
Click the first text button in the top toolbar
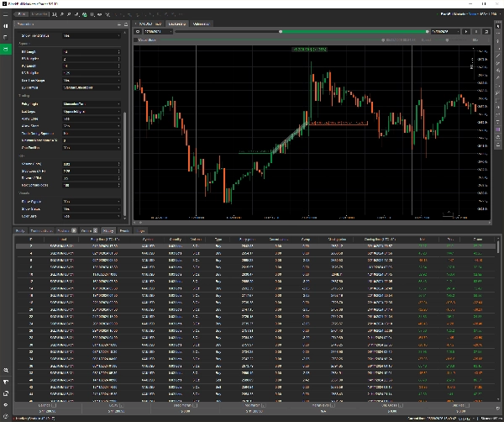22,14
